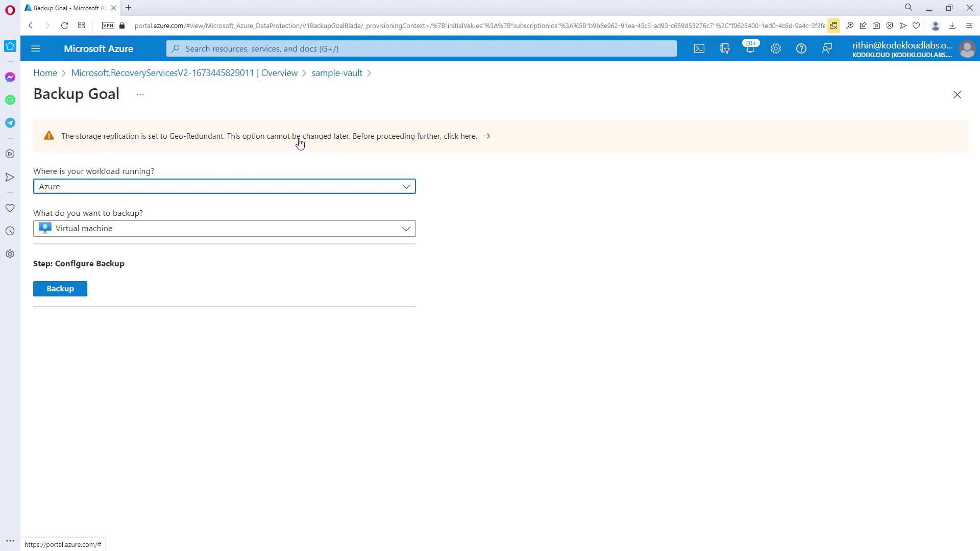Screen dimensions: 980x551
Task: Click the Home breadcrumb link
Action: click(x=45, y=73)
